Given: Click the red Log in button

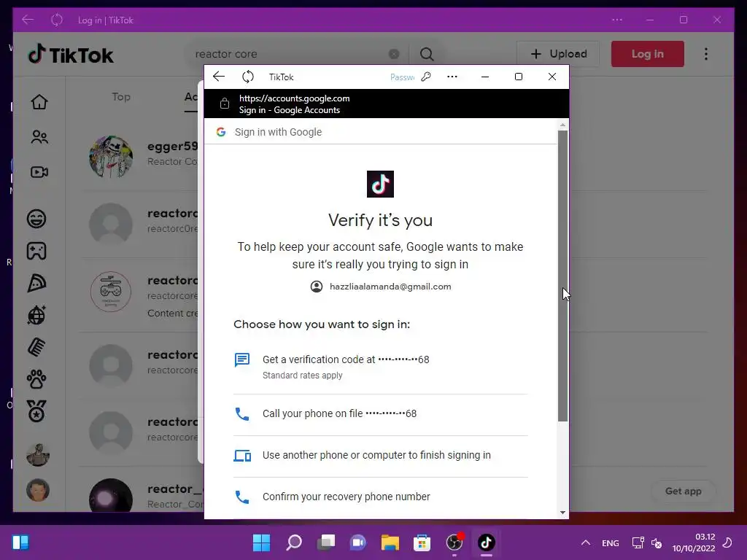Looking at the screenshot, I should [648, 54].
